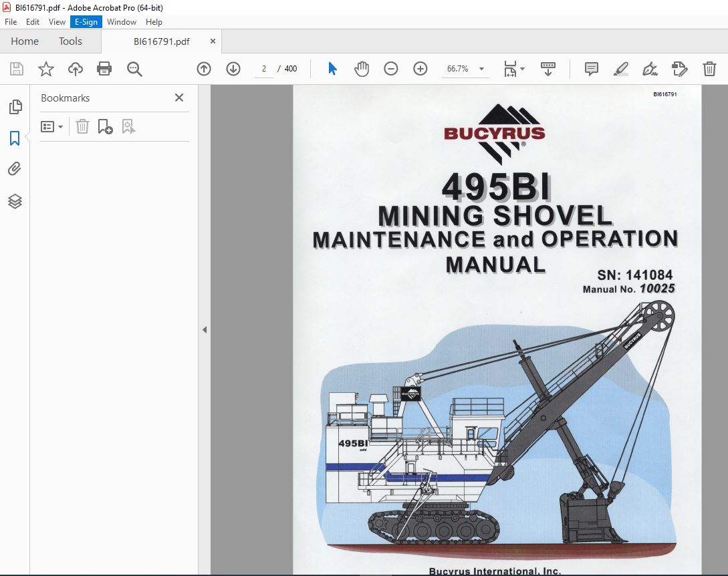Click SN: 141084 text on page
Viewport: 728px width, 576px height.
pyautogui.click(x=634, y=275)
